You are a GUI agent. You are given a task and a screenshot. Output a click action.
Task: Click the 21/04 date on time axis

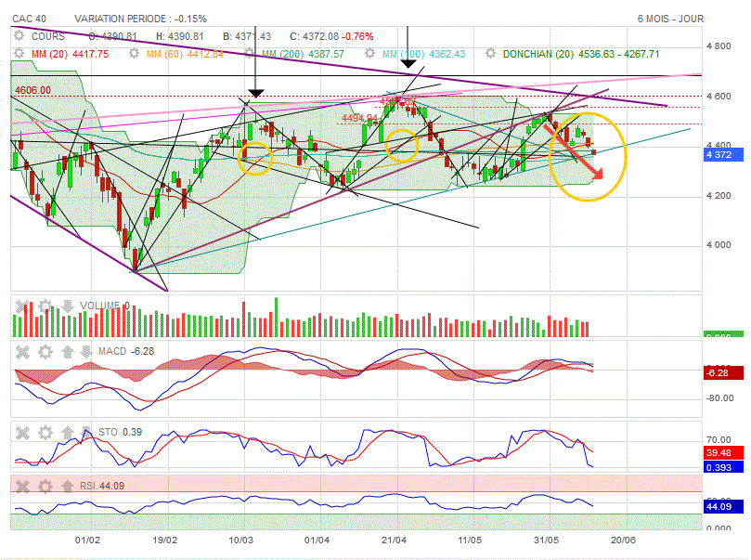tap(394, 540)
